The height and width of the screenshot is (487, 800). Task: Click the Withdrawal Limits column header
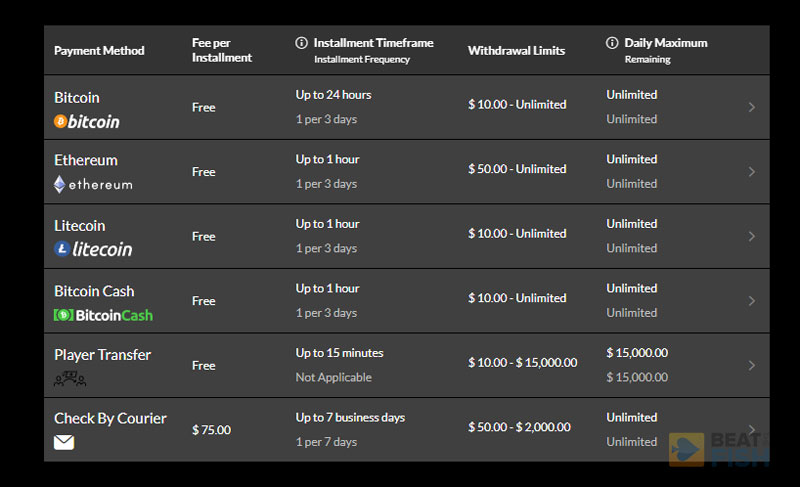click(x=516, y=50)
